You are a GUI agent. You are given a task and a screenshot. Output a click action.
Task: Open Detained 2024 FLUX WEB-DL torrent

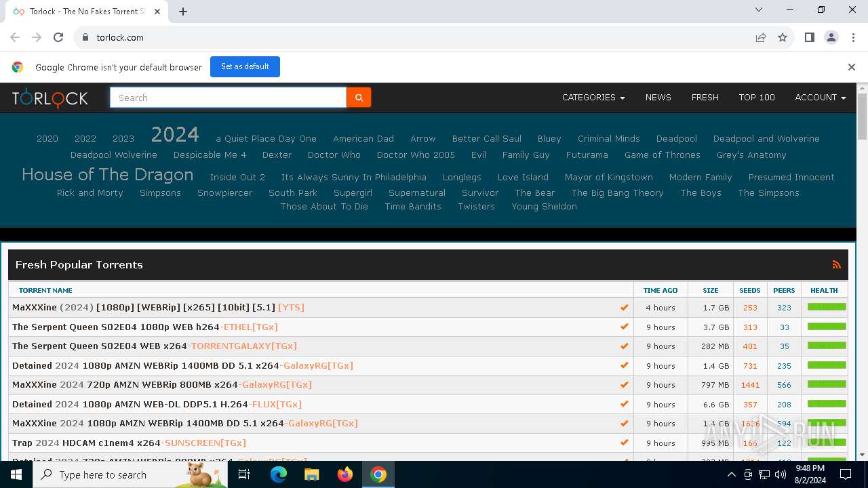(157, 405)
